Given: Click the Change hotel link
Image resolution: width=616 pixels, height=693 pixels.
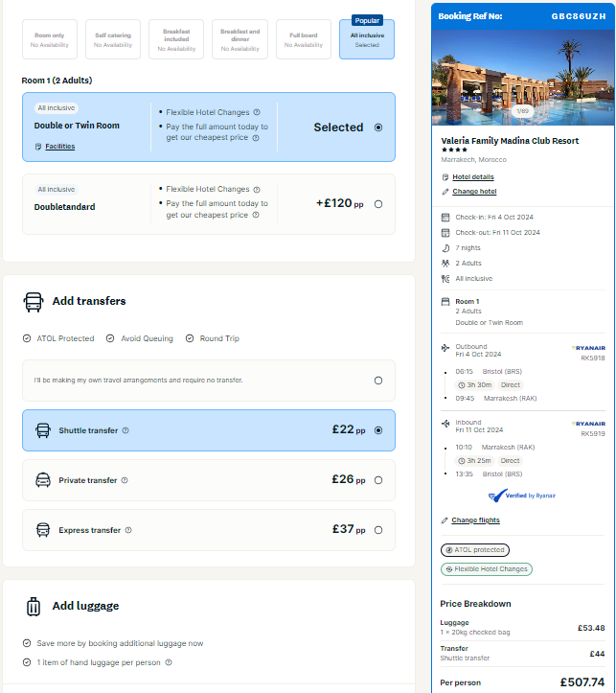Looking at the screenshot, I should (x=474, y=192).
